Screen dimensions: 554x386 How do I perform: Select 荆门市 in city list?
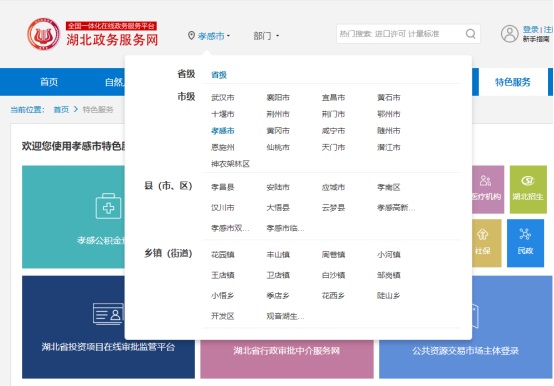(x=333, y=114)
